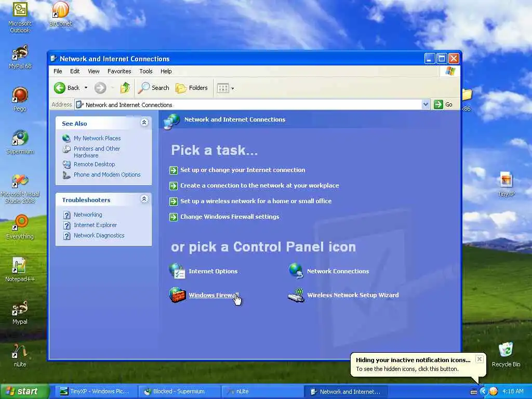Open the Edit menu
This screenshot has width=532, height=399.
[x=75, y=71]
